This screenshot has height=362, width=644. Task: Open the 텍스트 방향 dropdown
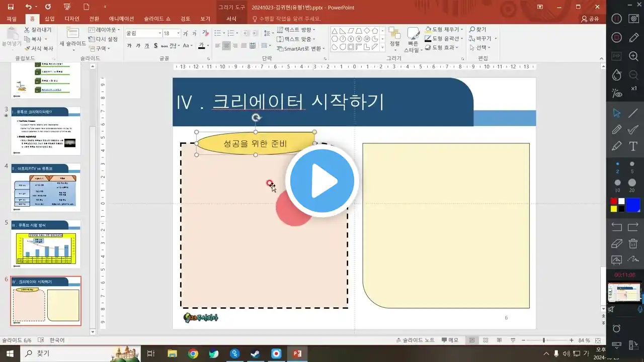tap(296, 30)
